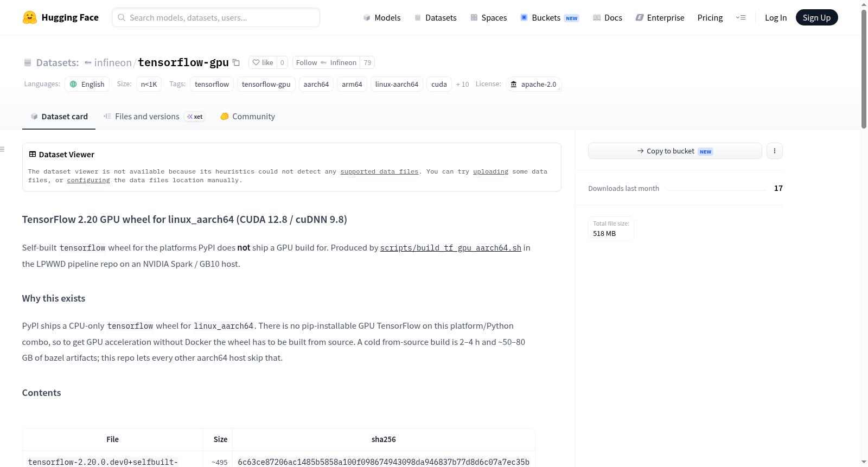Open the Datasets page
This screenshot has width=868, height=467.
pos(436,17)
